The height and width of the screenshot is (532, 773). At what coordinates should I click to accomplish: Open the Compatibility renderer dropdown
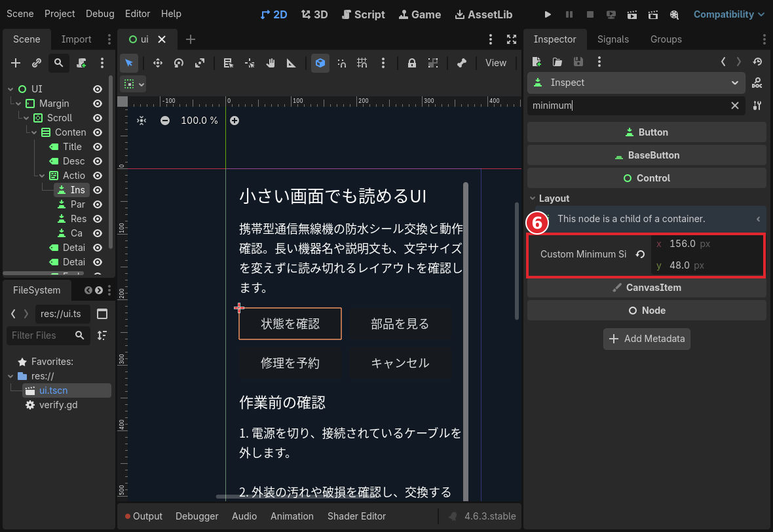click(x=728, y=14)
